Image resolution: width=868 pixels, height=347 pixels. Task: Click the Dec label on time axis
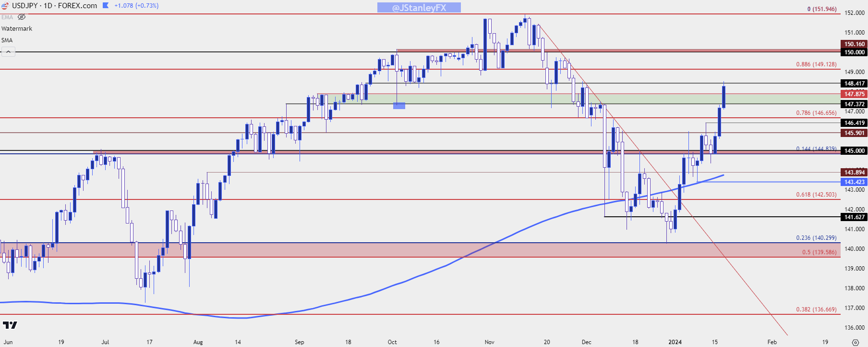click(586, 342)
